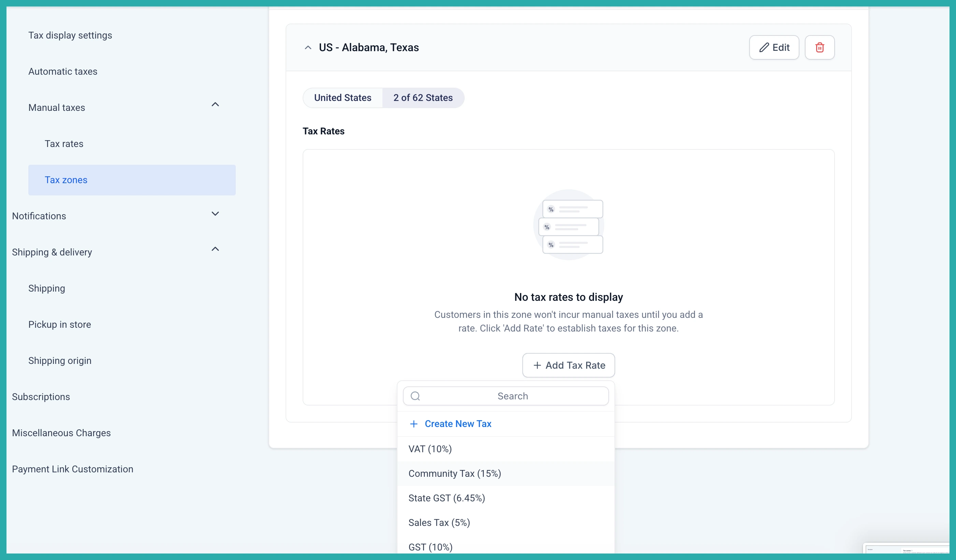The height and width of the screenshot is (560, 956).
Task: Click the 2 of 62 States chip
Action: [423, 98]
